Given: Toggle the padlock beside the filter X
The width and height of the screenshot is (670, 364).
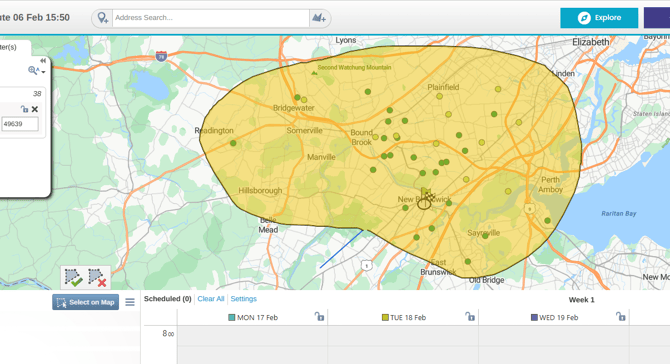Looking at the screenshot, I should pyautogui.click(x=24, y=109).
